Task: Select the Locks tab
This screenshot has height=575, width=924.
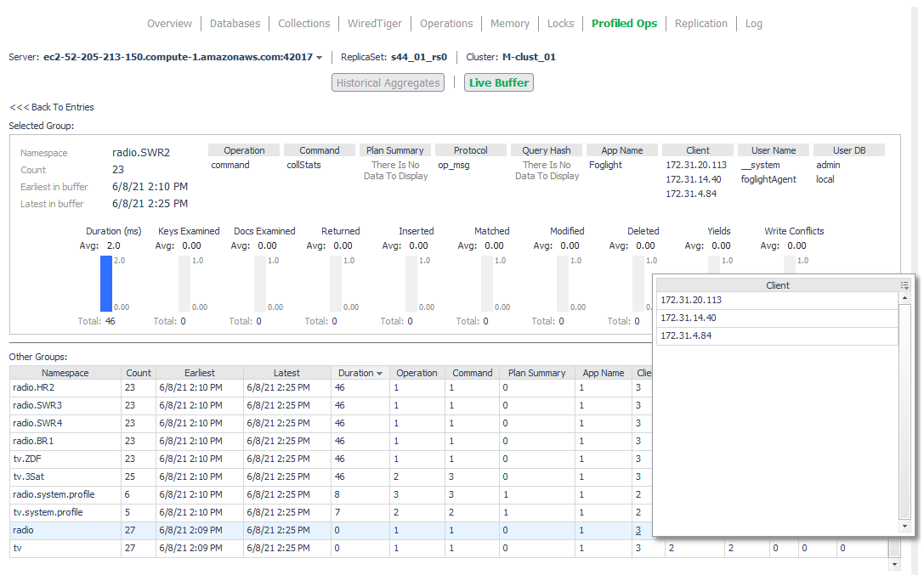Action: point(560,23)
